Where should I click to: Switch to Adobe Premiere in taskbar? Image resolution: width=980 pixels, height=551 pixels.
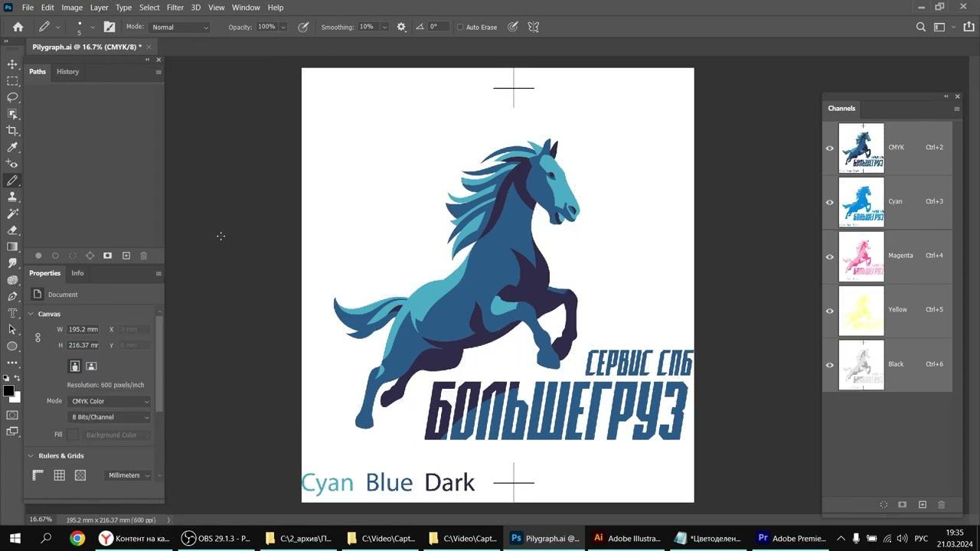[790, 538]
